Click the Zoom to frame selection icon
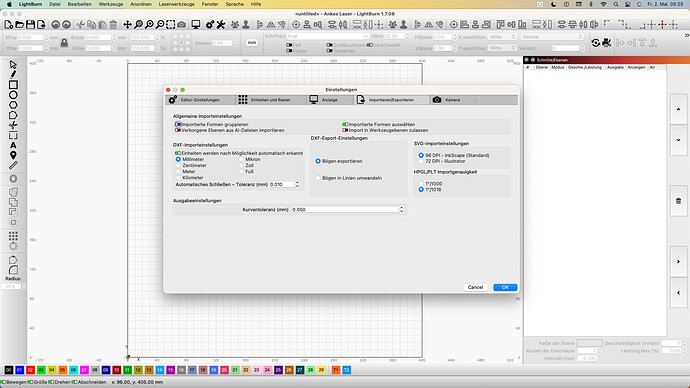Screen dimensions: 690x388 click(171, 25)
